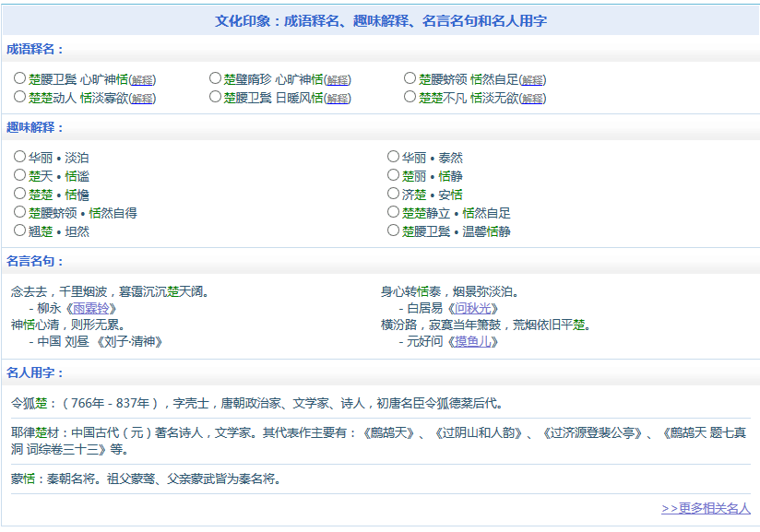Open 解释 link for 楚楚不凡 恬淡无欲
The height and width of the screenshot is (532, 760).
click(533, 99)
